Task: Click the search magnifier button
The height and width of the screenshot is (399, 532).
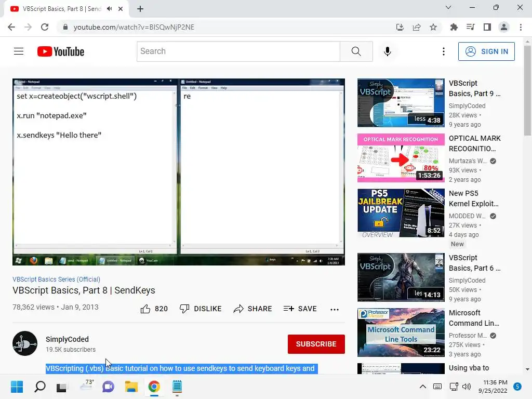Action: (356, 51)
